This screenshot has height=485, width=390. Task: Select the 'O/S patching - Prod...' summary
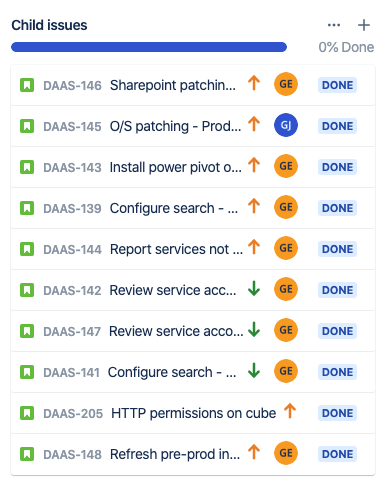tap(175, 126)
